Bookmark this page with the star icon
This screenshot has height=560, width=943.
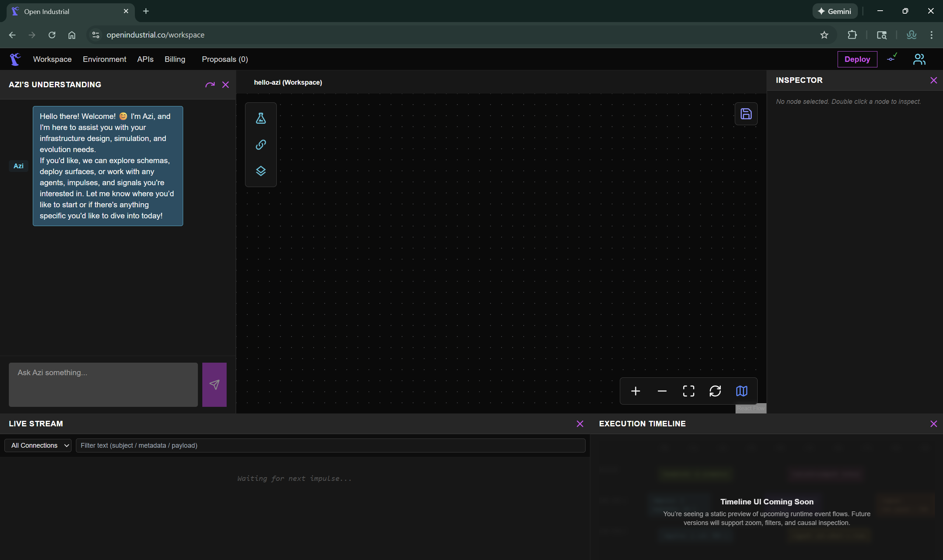[824, 35]
